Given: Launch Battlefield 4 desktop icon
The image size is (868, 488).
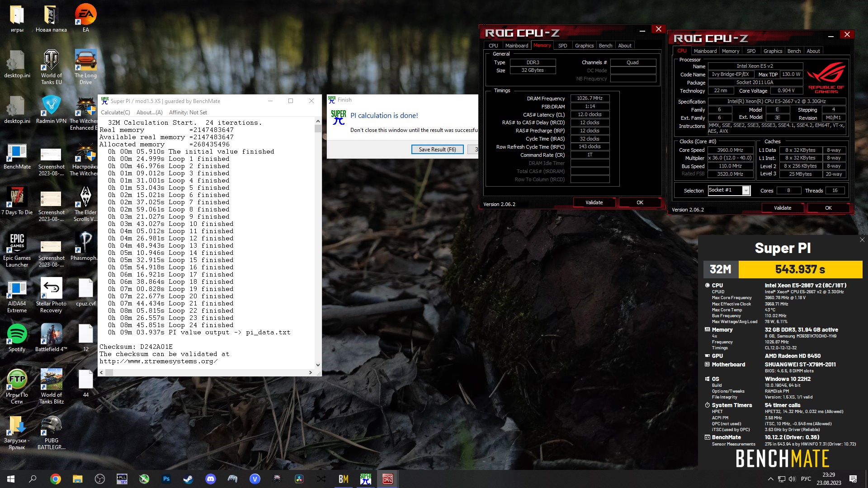Looking at the screenshot, I should click(x=51, y=338).
